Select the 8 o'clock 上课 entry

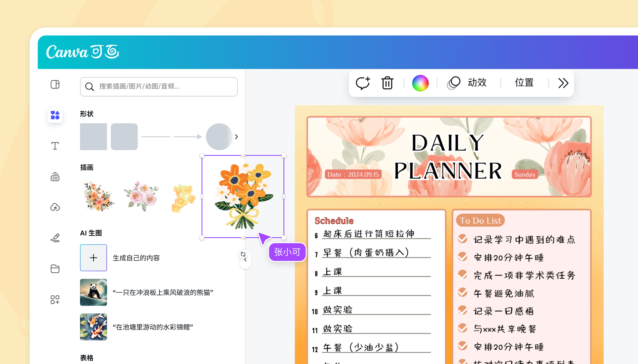tap(333, 272)
